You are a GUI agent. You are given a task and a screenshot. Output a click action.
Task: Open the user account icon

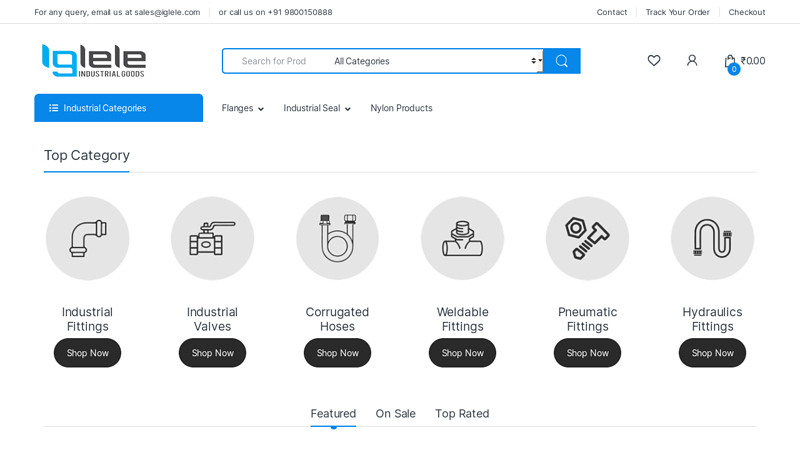tap(692, 61)
